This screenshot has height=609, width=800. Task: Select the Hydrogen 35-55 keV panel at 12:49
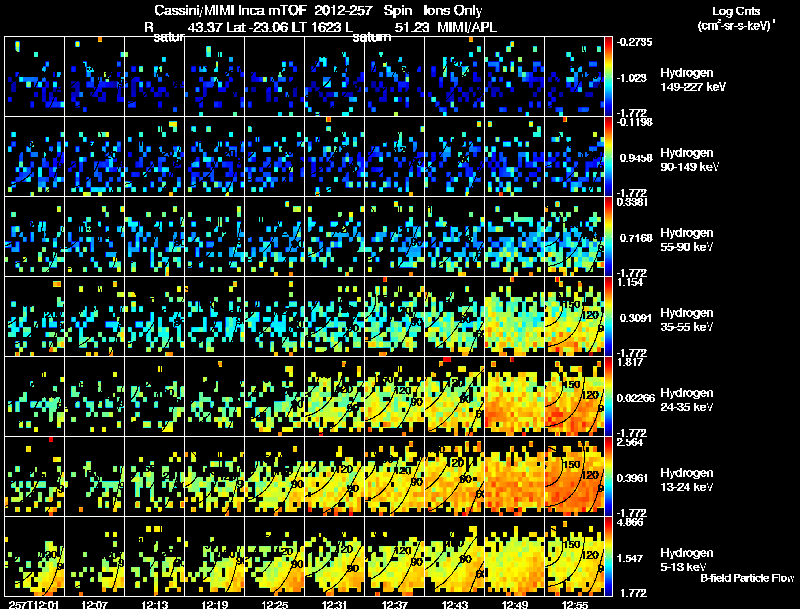[x=515, y=316]
